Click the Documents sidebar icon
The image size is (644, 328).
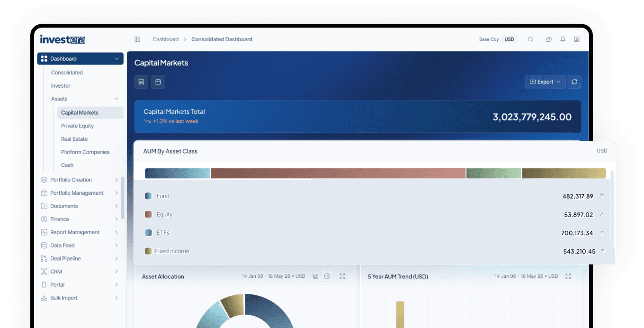point(44,206)
